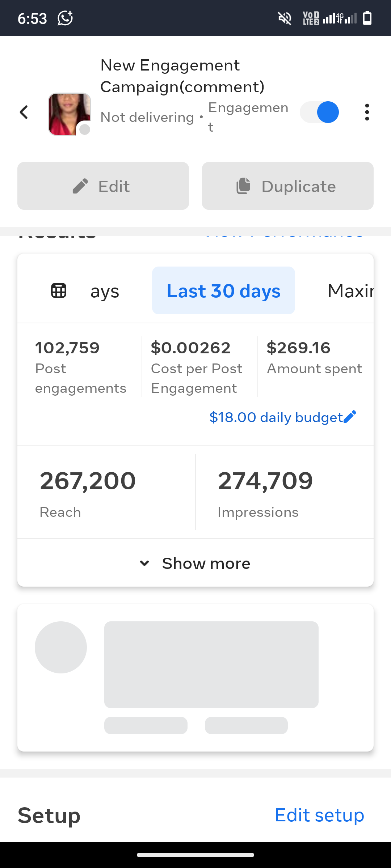The height and width of the screenshot is (868, 391).
Task: Tap the WhatsApp status bar icon
Action: click(65, 18)
